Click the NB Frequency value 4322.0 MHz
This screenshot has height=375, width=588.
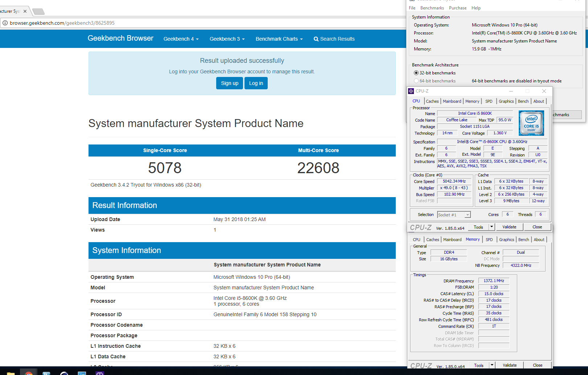[x=521, y=265]
